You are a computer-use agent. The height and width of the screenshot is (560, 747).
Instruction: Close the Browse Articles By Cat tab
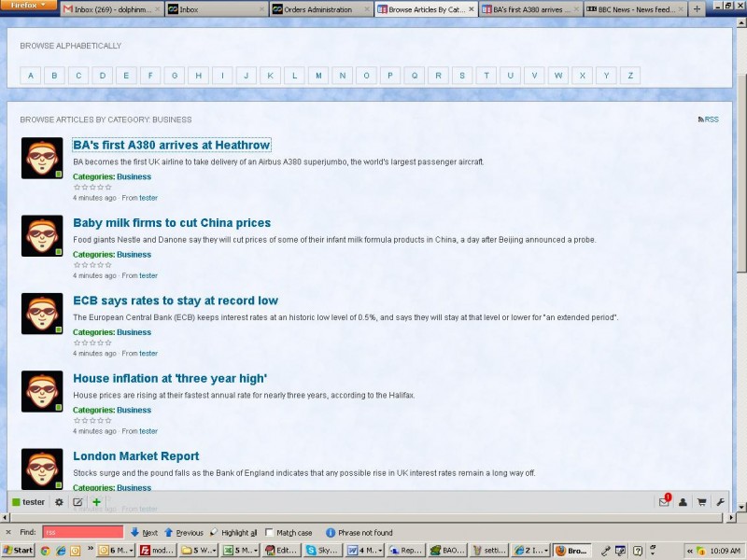[x=472, y=9]
